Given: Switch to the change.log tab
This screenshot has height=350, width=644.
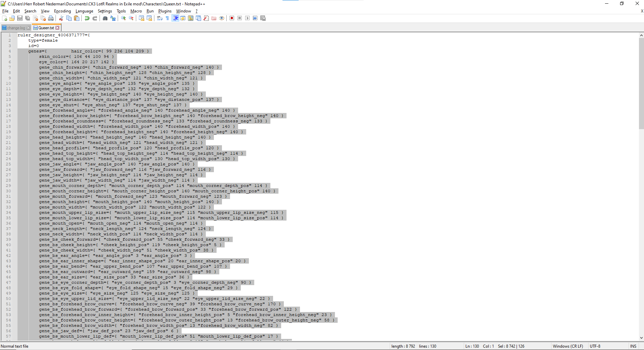Looking at the screenshot, I should click(x=16, y=28).
